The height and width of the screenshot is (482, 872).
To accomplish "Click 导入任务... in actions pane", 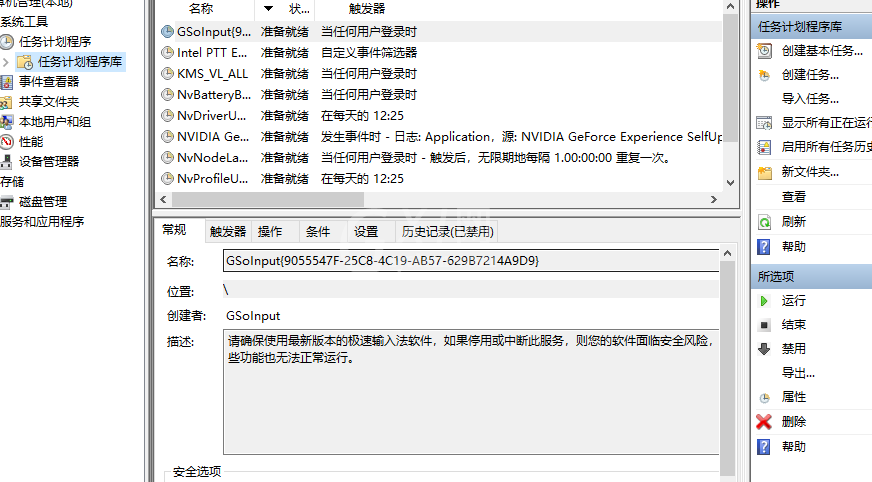I will [810, 99].
